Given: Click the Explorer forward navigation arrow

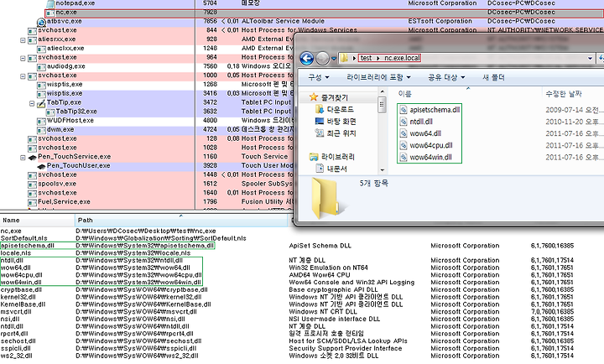Looking at the screenshot, I should click(322, 59).
